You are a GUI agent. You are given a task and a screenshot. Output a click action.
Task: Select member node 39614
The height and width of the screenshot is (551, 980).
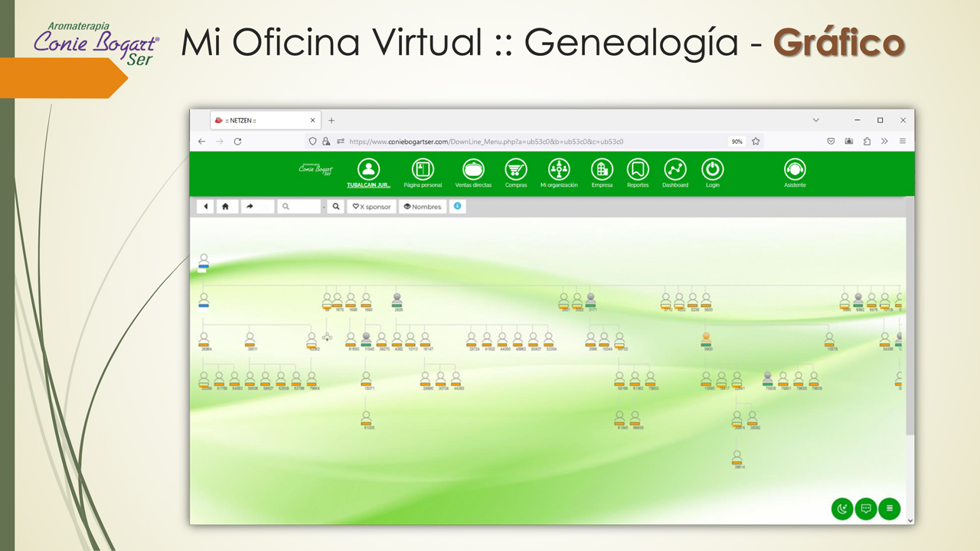[737, 458]
